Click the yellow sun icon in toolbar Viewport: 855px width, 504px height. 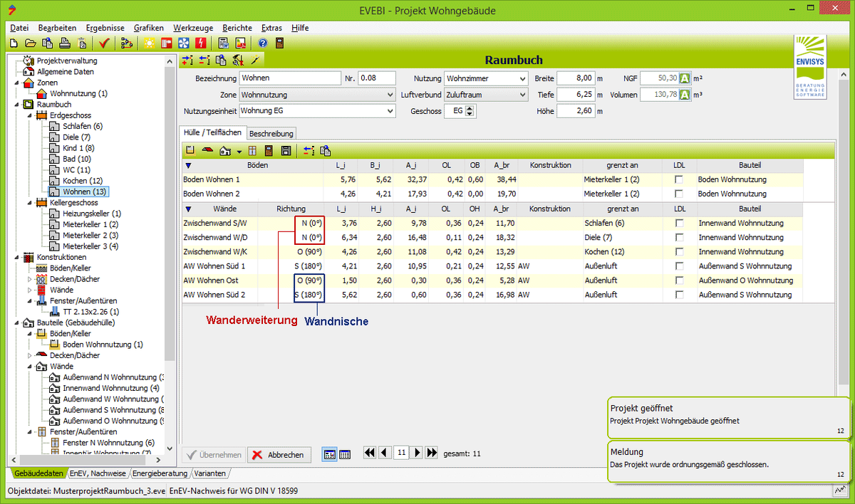149,43
